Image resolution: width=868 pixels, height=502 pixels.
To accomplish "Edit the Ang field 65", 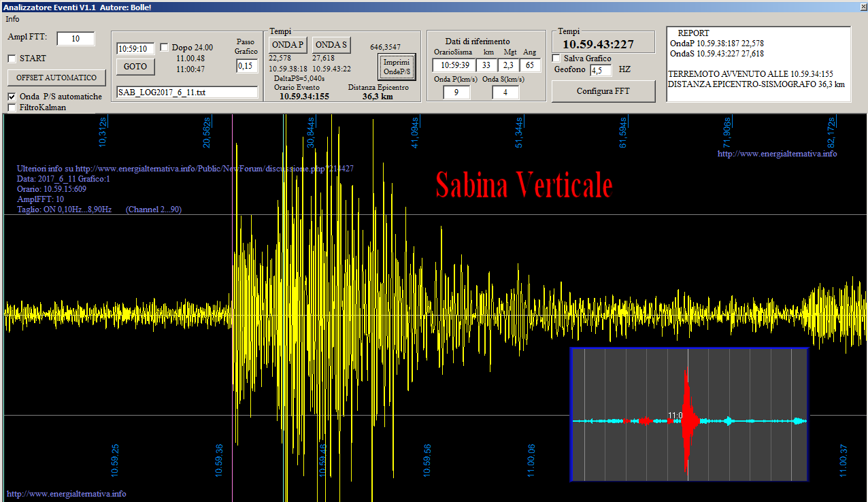I will tap(529, 65).
